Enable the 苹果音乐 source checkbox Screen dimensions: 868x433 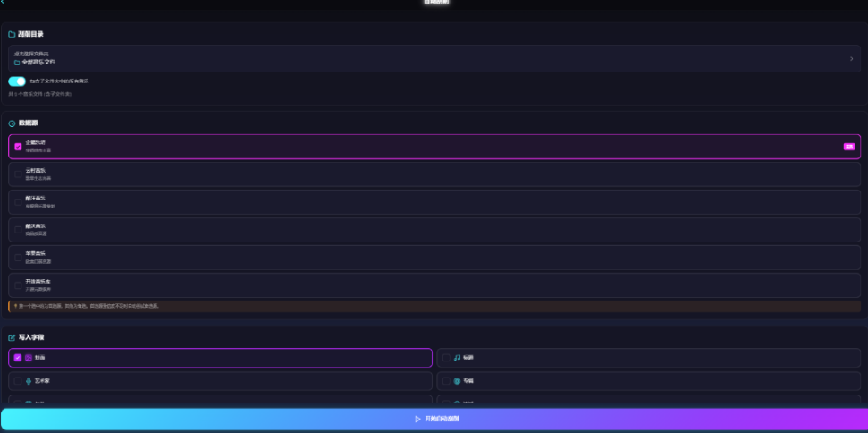[18, 258]
